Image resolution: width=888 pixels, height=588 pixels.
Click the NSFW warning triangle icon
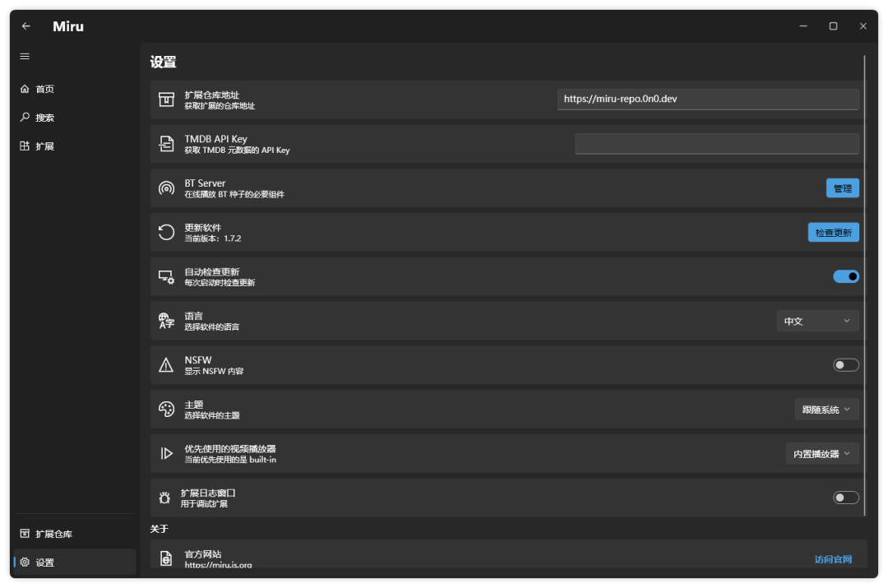[166, 365]
